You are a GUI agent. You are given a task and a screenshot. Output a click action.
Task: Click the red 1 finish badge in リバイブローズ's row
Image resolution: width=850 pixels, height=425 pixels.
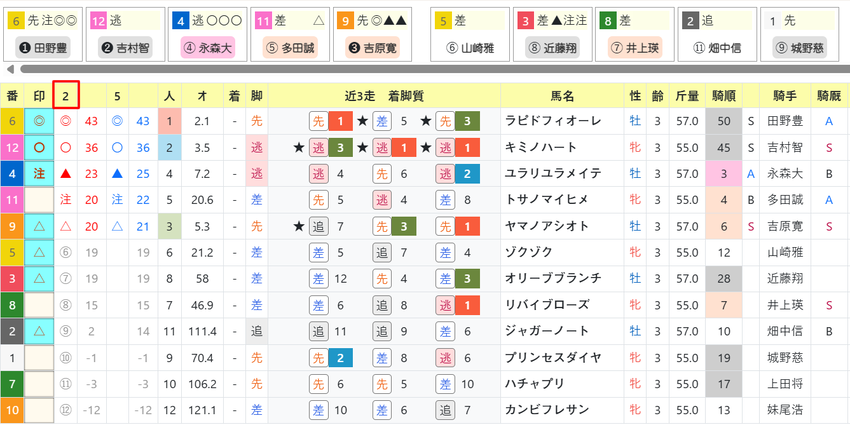[x=468, y=305]
